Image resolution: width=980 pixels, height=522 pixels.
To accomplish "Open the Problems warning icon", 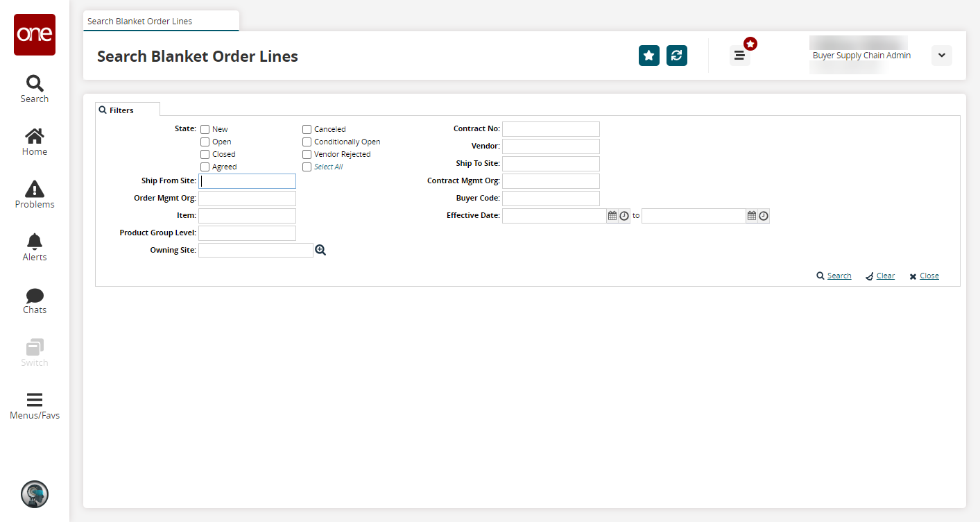I will (35, 194).
